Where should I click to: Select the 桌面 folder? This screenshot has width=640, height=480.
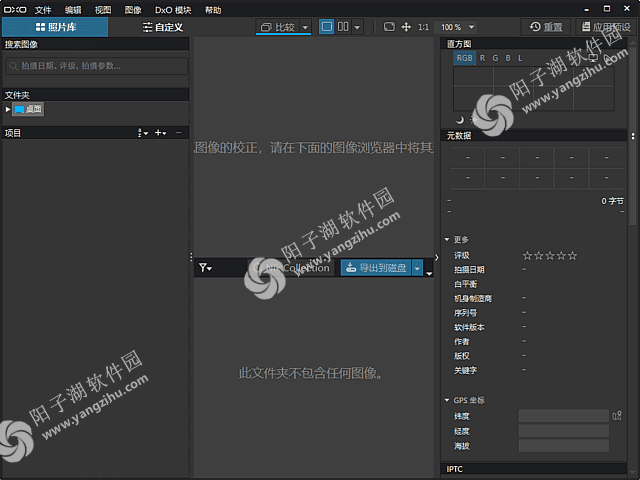click(28, 109)
